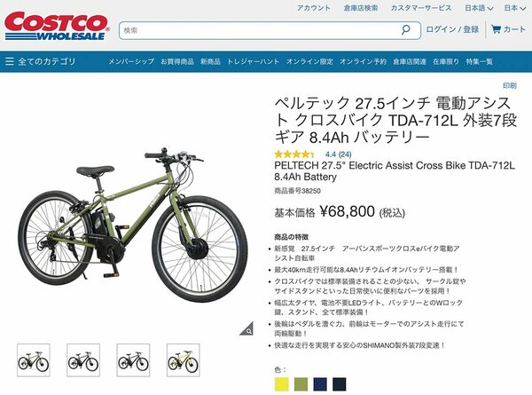Viewport: 532px width, 395px height.
Task: Open the shopping cart icon
Action: (496, 29)
